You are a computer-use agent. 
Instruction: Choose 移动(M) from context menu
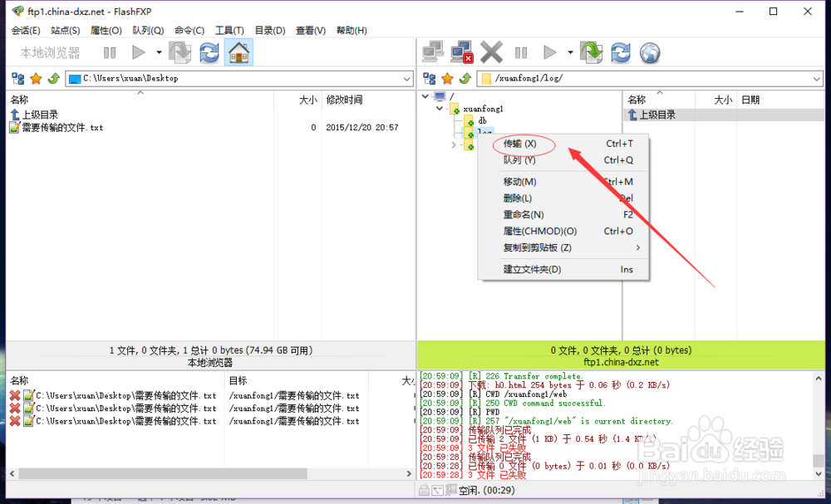[x=563, y=182]
